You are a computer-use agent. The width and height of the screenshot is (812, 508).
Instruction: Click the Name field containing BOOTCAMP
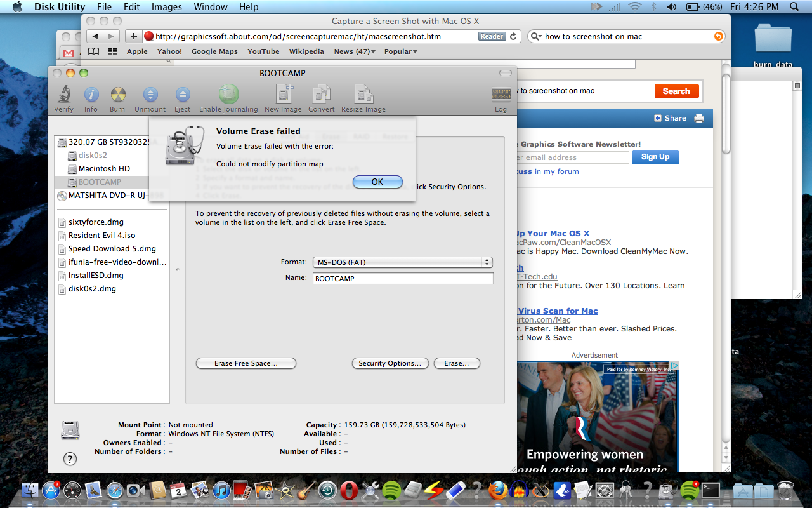(402, 279)
